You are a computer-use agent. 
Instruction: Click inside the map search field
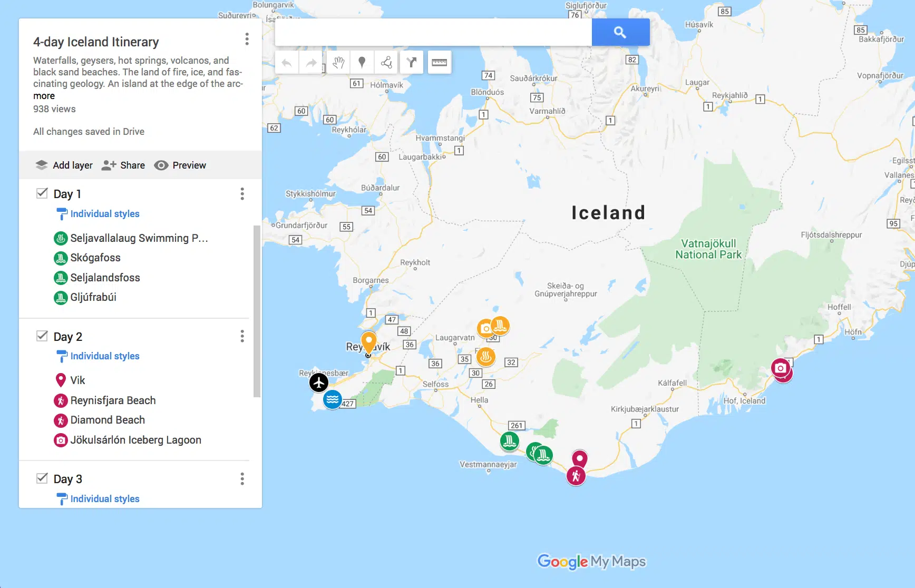pyautogui.click(x=432, y=33)
